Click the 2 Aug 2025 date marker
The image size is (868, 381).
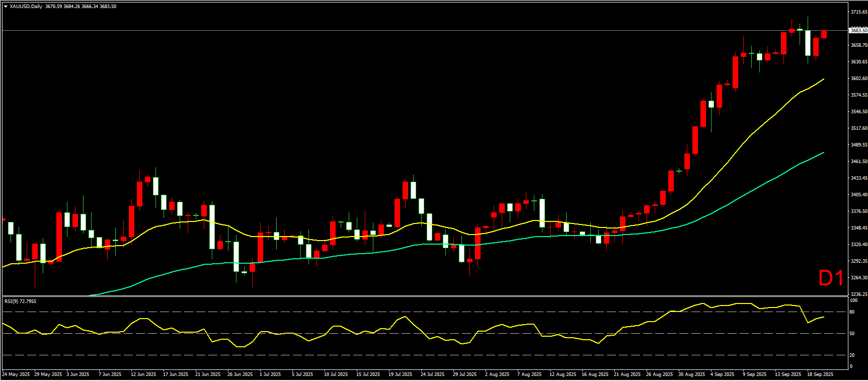[497, 374]
